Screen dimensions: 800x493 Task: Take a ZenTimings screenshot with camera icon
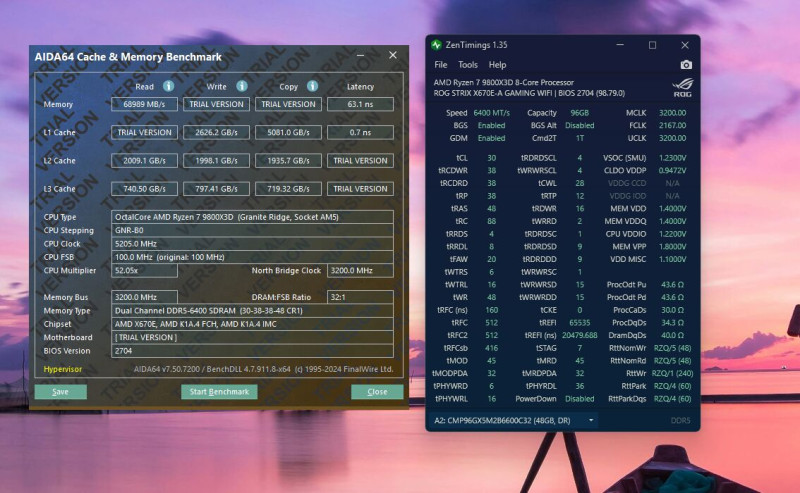686,65
